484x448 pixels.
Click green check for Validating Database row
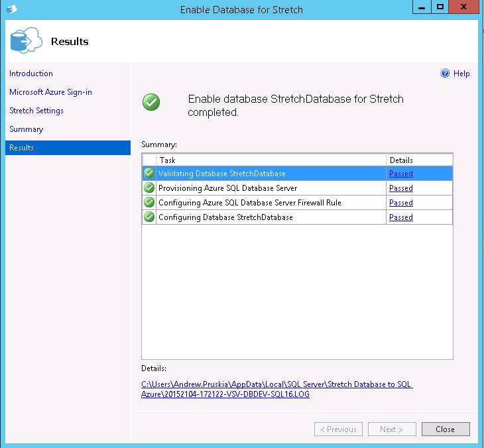tap(149, 173)
